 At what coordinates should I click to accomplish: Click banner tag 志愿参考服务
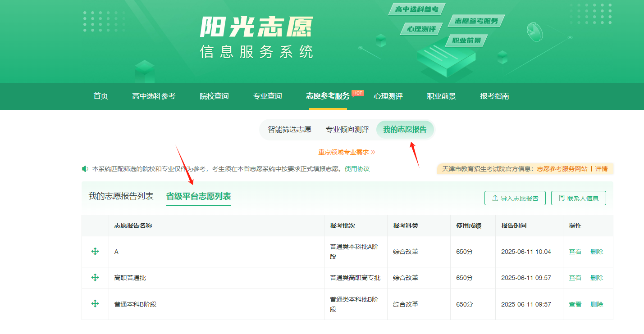476,21
